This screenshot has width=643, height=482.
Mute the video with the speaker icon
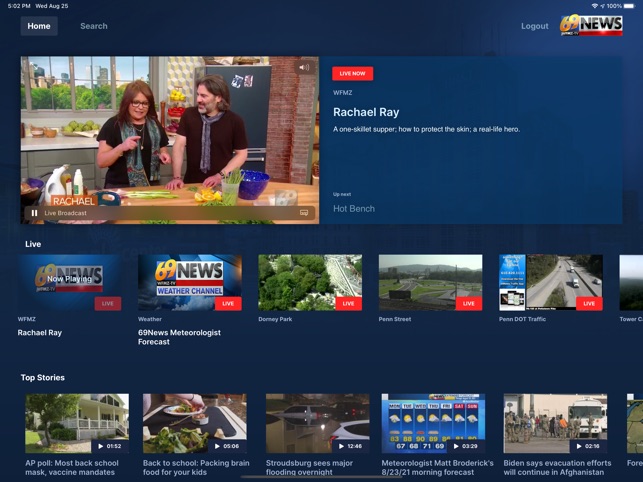point(304,67)
